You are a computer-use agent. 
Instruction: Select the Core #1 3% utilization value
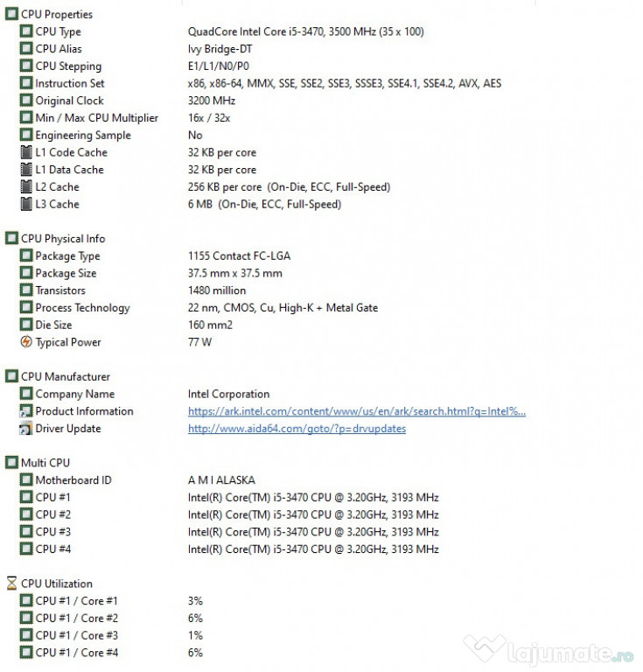(195, 601)
